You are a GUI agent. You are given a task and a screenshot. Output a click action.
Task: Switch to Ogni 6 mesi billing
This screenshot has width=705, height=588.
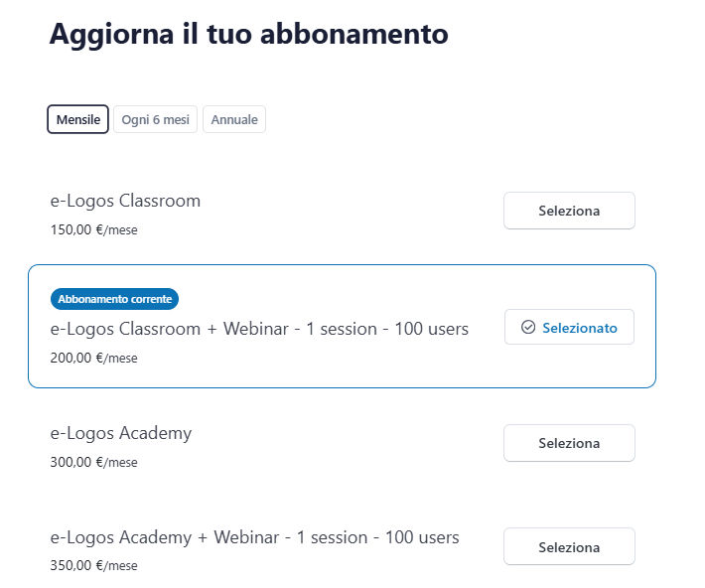(x=155, y=119)
